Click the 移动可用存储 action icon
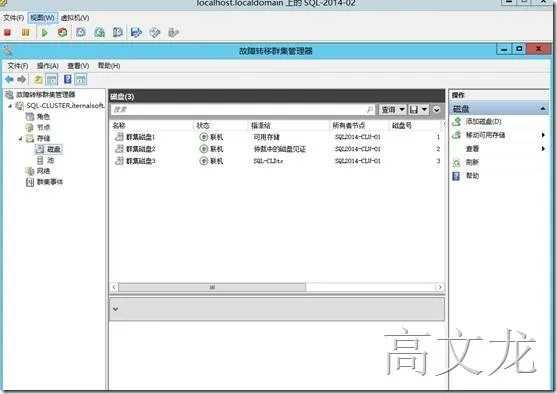 [x=456, y=135]
